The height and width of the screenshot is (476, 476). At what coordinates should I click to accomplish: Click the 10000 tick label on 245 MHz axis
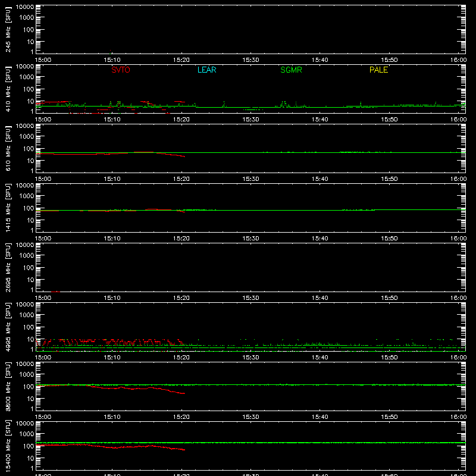tap(25, 7)
